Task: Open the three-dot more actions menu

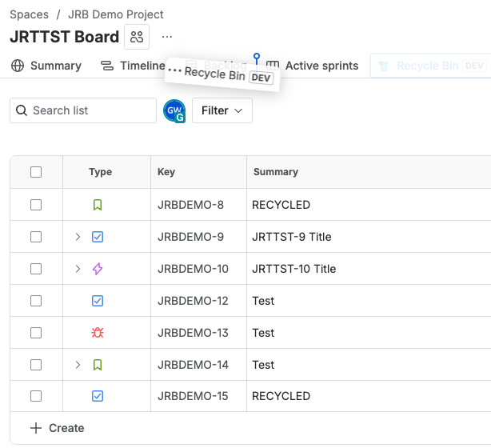Action: click(x=166, y=37)
